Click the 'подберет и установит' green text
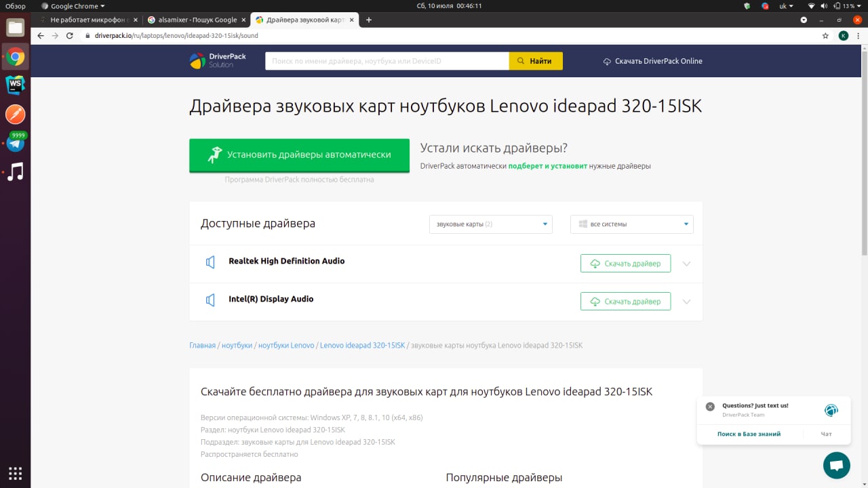This screenshot has width=868, height=488. [x=548, y=165]
